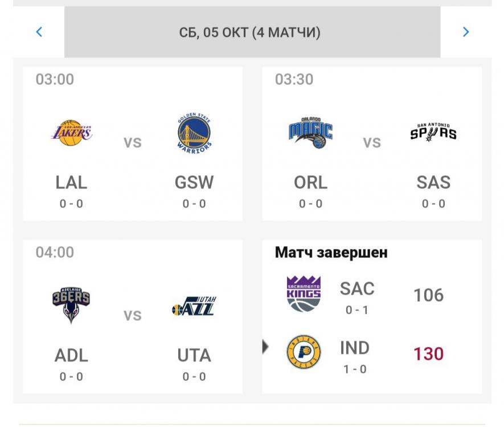Click the SAC final score 106
Viewport: 504px width, 427px height.
[x=428, y=295]
